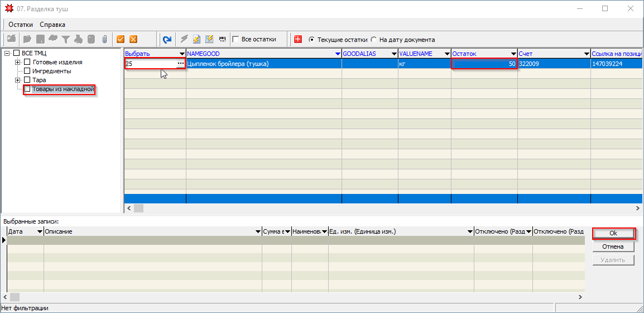The image size is (644, 313).
Task: Click ellipsis button in 'Выбрать' cell
Action: click(180, 64)
